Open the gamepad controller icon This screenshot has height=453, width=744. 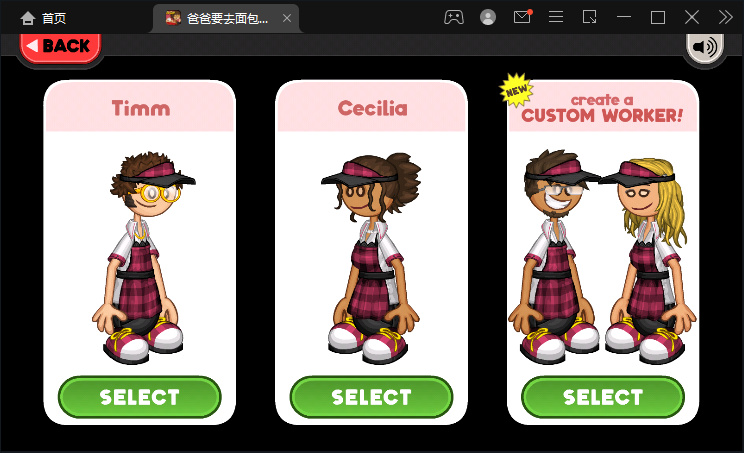coord(454,18)
